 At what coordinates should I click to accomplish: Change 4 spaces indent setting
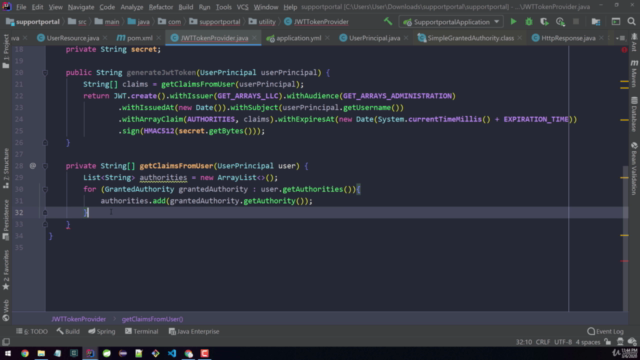588,342
